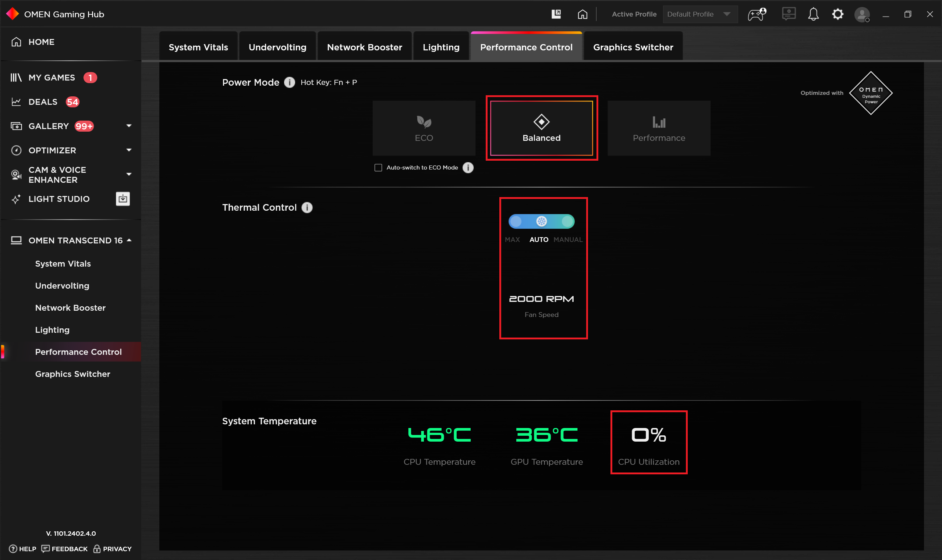Click the OMEN red diamond logo

13,14
